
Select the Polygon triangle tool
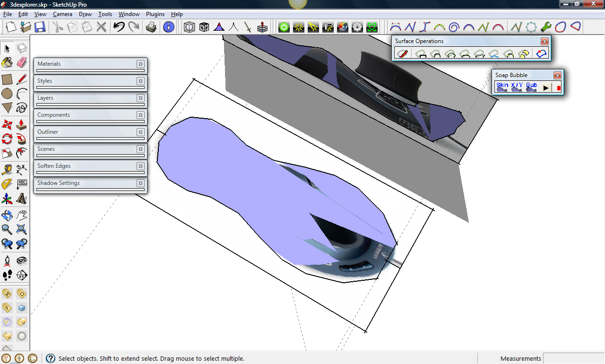point(7,108)
